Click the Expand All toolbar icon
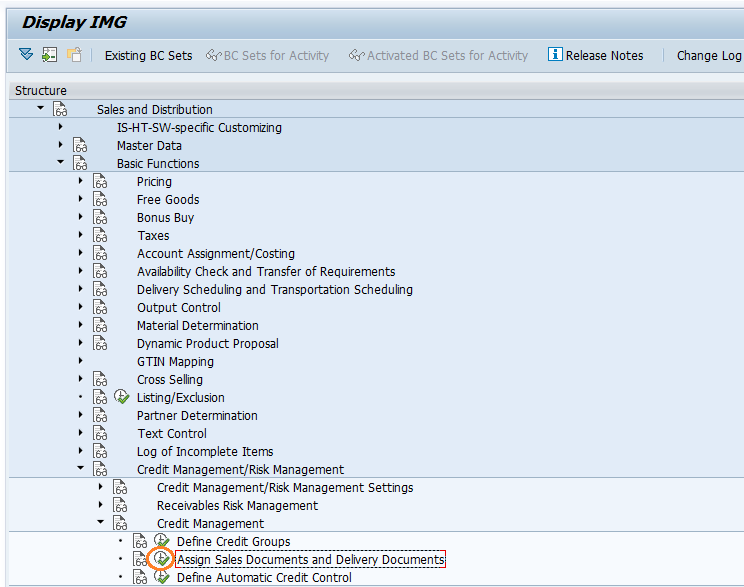Image resolution: width=744 pixels, height=587 pixels. (x=26, y=55)
